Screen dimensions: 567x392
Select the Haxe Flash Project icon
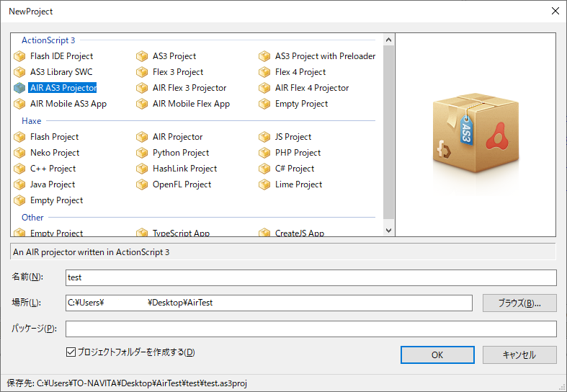(x=19, y=137)
